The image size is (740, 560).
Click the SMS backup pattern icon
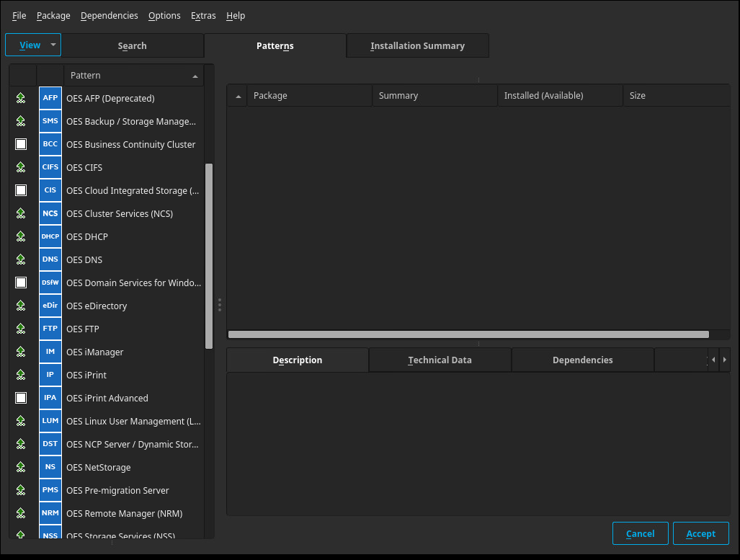click(x=50, y=121)
